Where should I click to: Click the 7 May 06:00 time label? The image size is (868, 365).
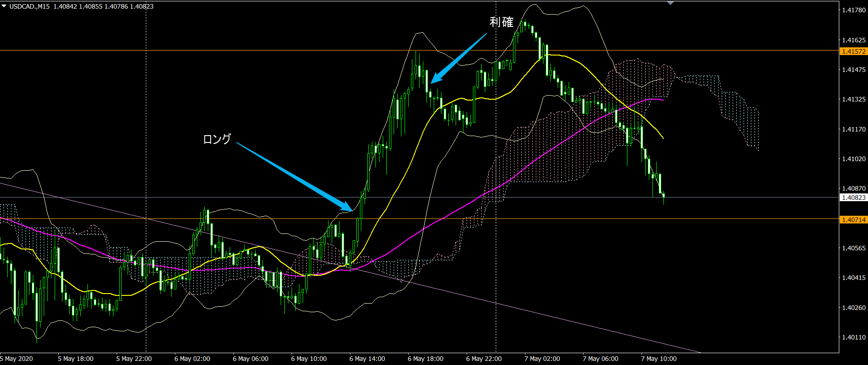[x=601, y=359]
